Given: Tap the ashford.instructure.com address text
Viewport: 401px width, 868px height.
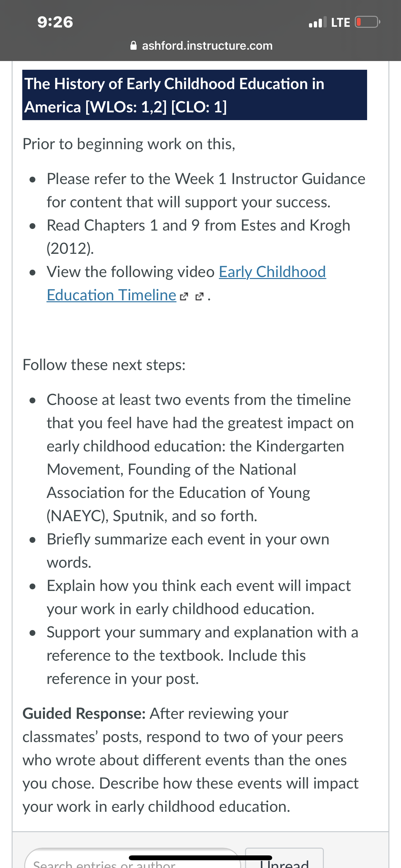Looking at the screenshot, I should point(207,46).
